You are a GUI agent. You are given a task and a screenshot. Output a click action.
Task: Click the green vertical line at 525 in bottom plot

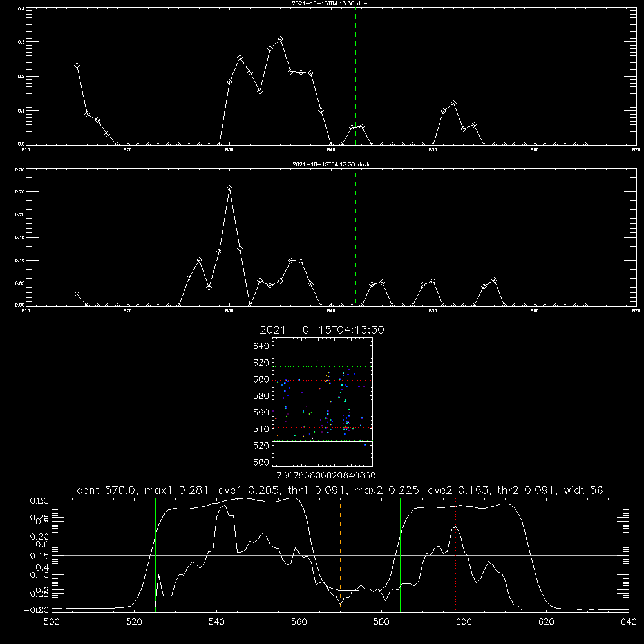coord(155,554)
